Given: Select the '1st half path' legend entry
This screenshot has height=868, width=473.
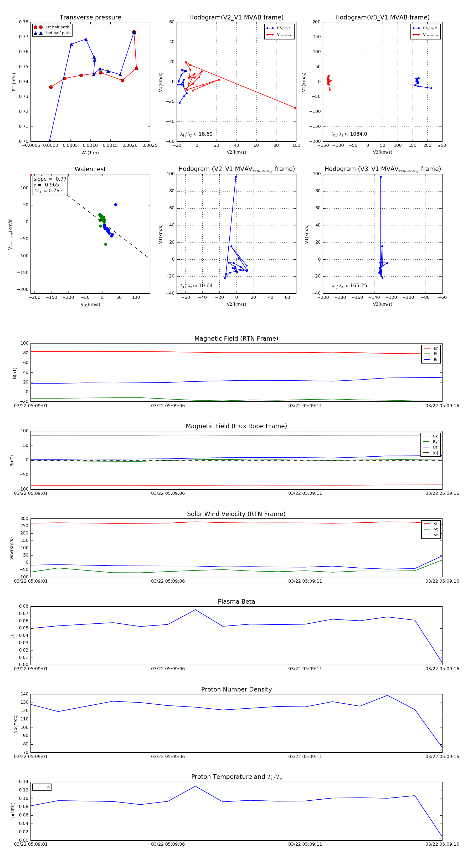Looking at the screenshot, I should tap(52, 27).
